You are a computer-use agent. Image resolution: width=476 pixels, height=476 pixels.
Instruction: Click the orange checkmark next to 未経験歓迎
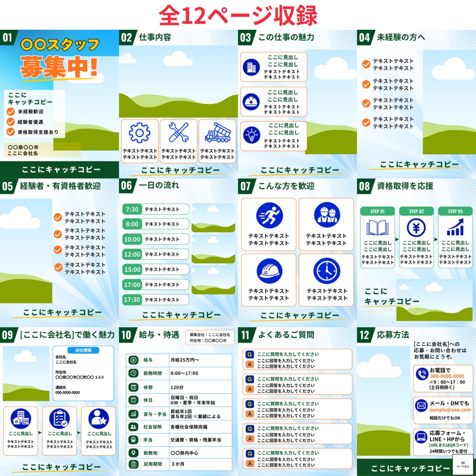point(11,112)
